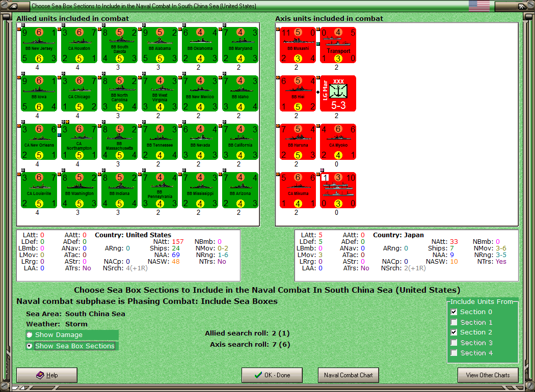Select the BB Massachusetts counter
Image resolution: width=535 pixels, height=392 pixels.
(x=119, y=142)
